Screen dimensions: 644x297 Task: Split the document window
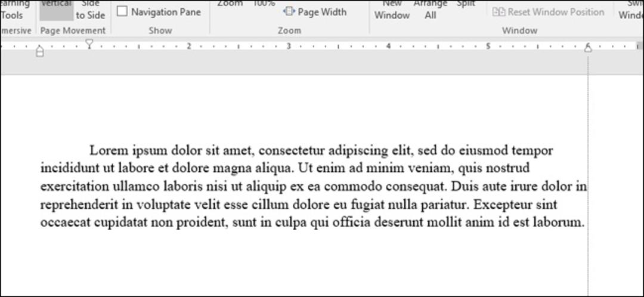point(466,4)
